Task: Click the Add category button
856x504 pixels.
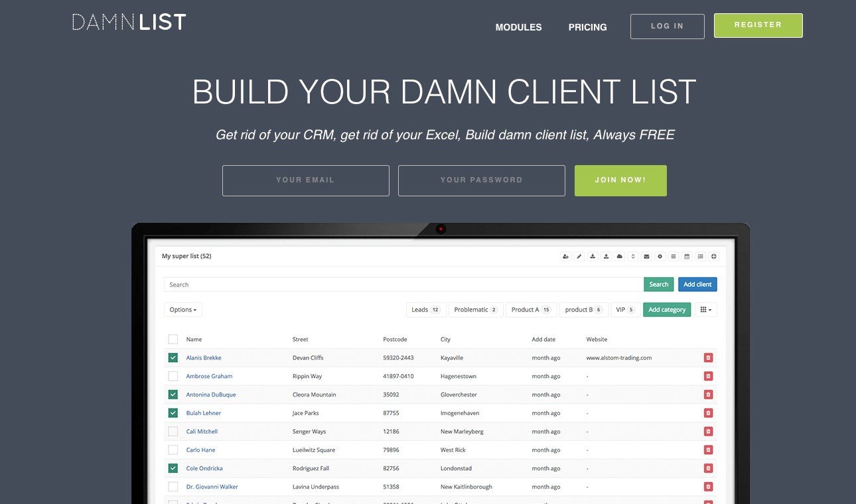Action: [x=667, y=310]
